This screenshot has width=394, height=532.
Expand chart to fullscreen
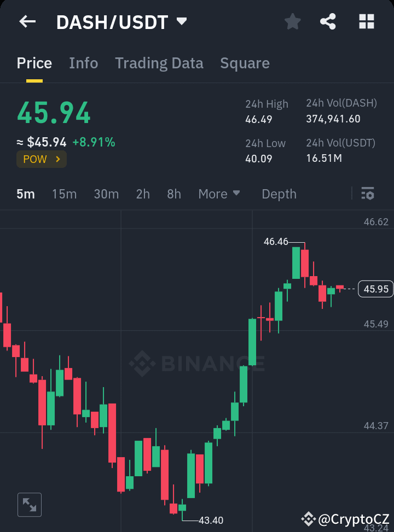pyautogui.click(x=29, y=504)
